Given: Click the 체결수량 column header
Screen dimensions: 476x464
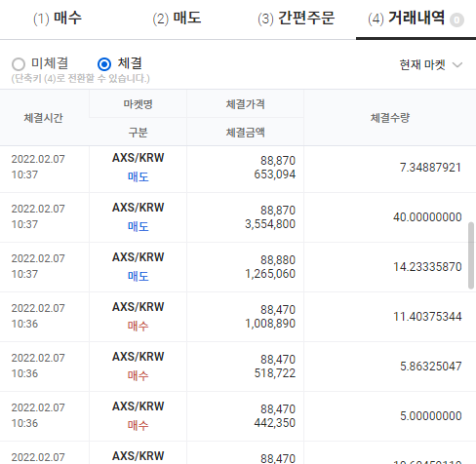Looking at the screenshot, I should point(390,118).
